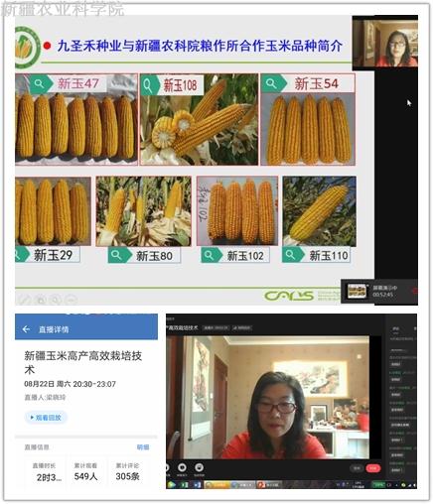This screenshot has width=433, height=504.
Task: Open the 明细 details link
Action: pyautogui.click(x=143, y=447)
